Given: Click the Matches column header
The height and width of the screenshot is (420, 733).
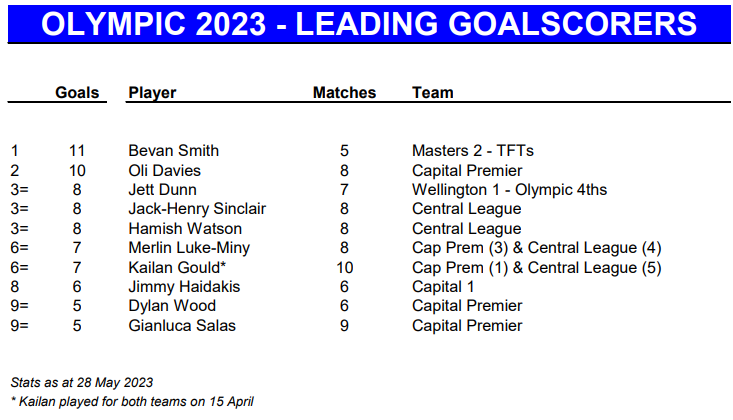Looking at the screenshot, I should (x=344, y=93).
